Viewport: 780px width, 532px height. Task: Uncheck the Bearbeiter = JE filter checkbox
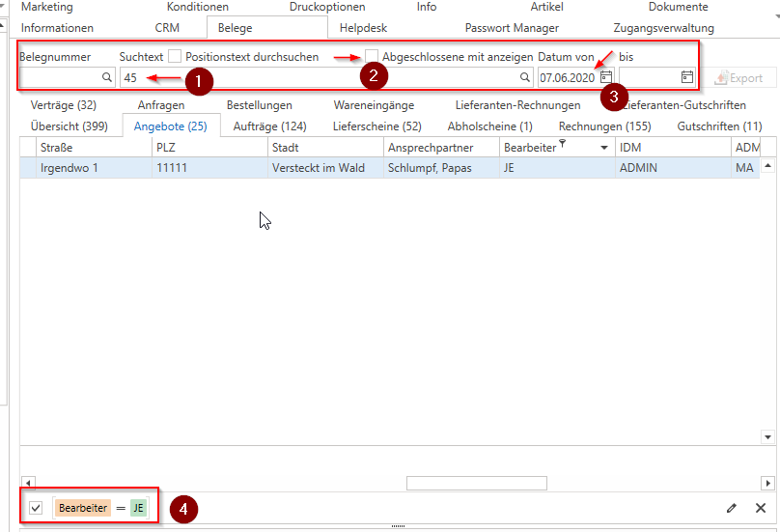36,508
